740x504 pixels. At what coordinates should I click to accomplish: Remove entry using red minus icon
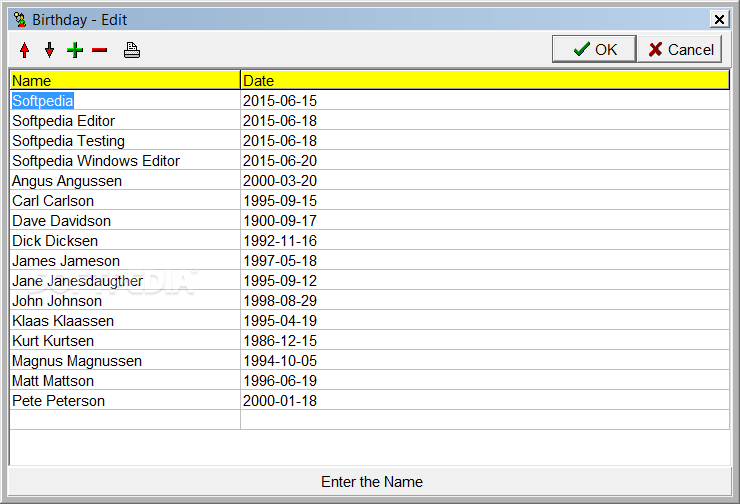(x=100, y=50)
